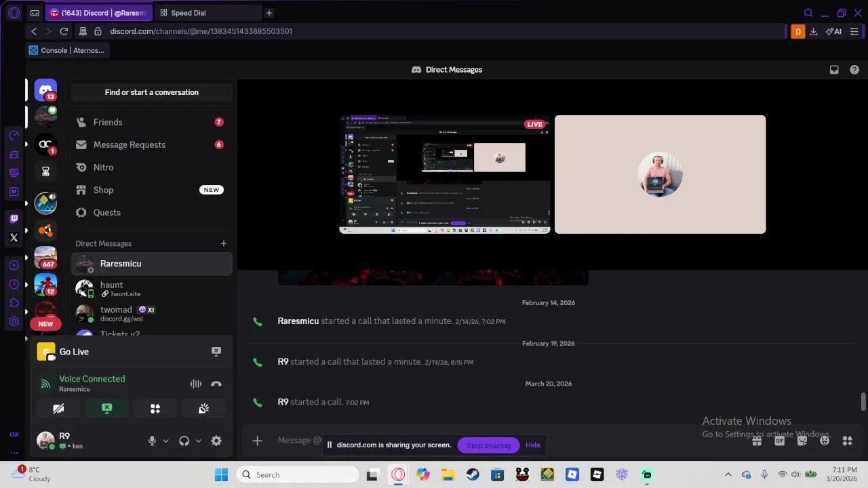Open browser downloads icon
This screenshot has height=488, width=868.
[x=813, y=31]
